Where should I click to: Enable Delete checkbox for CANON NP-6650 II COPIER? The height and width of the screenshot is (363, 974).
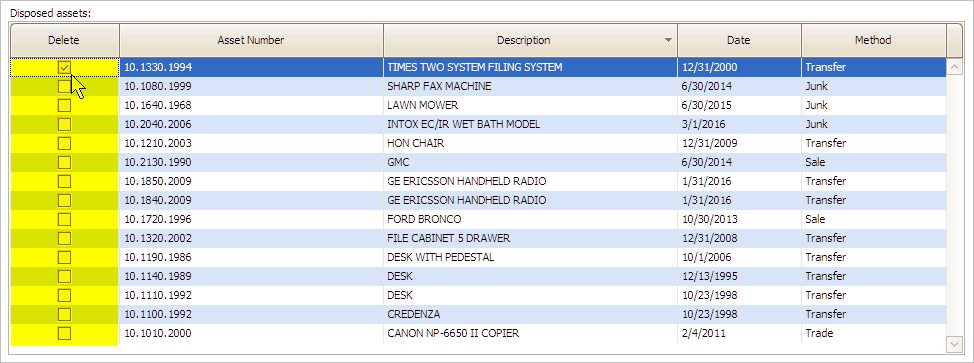[65, 334]
